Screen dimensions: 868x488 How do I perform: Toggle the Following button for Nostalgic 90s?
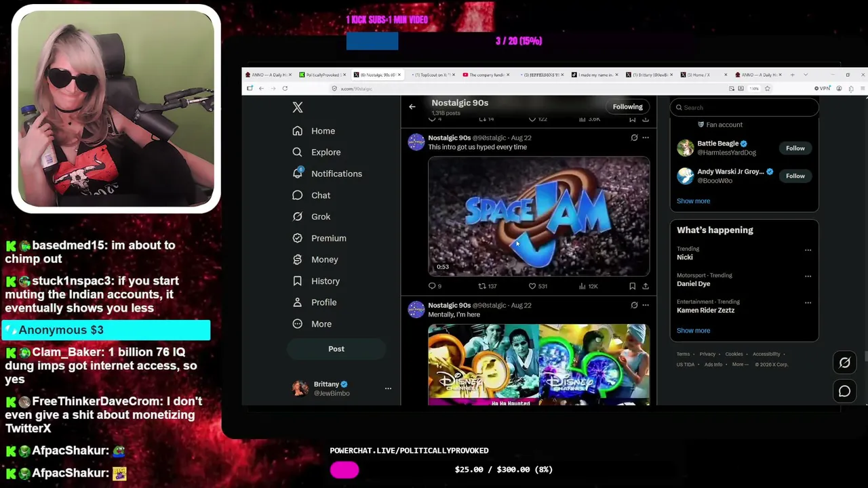click(x=627, y=106)
